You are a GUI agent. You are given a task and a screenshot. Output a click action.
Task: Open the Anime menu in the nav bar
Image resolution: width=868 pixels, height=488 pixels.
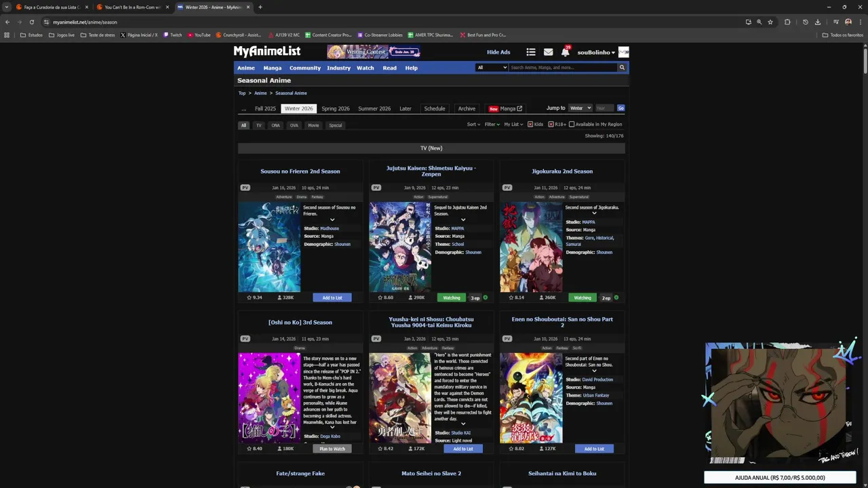click(246, 68)
